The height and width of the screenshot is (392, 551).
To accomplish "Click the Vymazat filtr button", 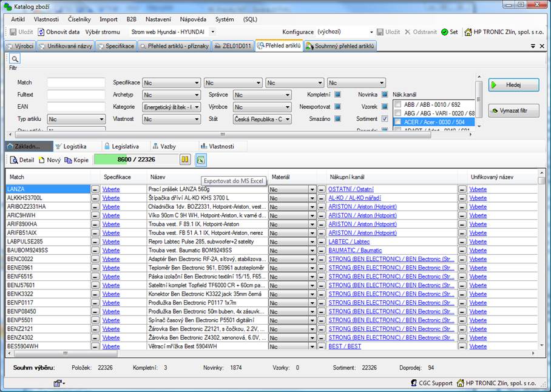I will [513, 110].
